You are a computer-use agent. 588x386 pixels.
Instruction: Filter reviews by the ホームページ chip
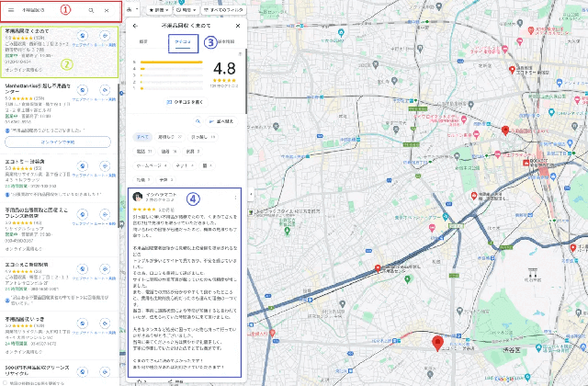click(152, 165)
